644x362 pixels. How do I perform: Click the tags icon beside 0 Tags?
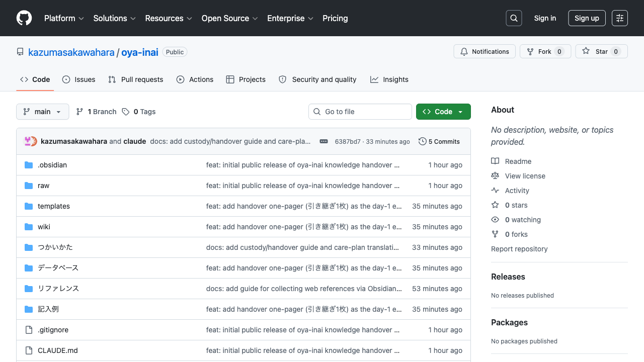pyautogui.click(x=126, y=112)
